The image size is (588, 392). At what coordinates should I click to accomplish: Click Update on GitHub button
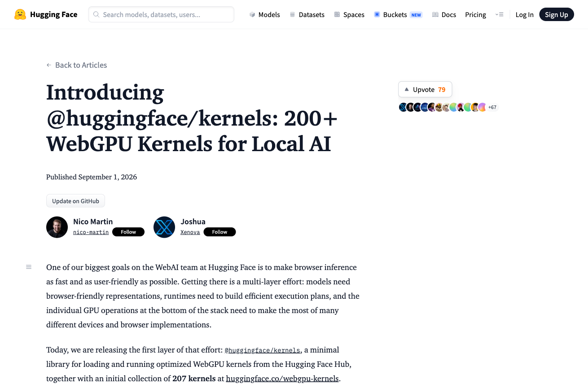[75, 201]
